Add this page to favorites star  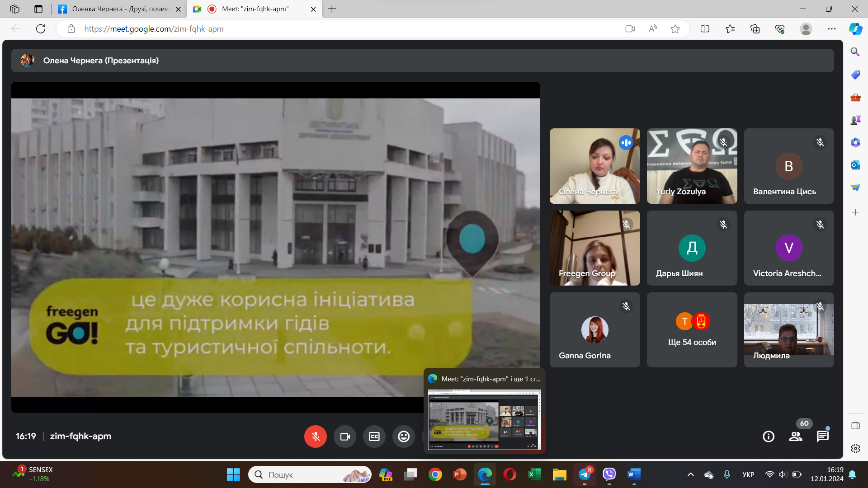675,29
